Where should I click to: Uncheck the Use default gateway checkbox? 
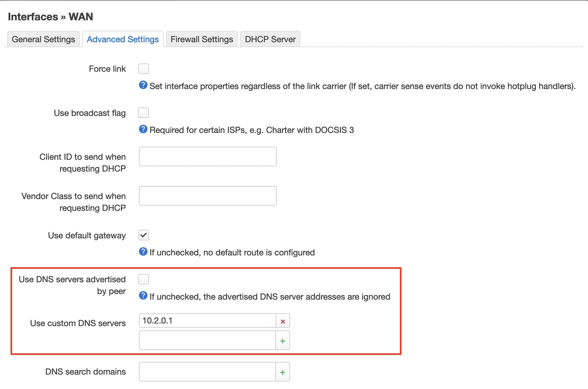tap(144, 235)
